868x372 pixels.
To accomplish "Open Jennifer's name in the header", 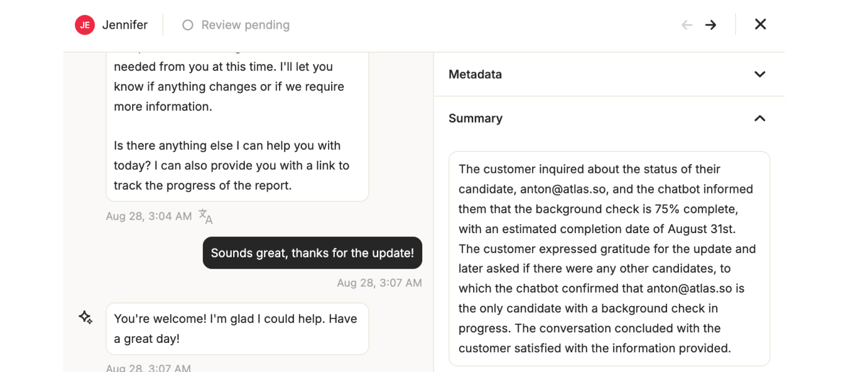I will click(125, 25).
